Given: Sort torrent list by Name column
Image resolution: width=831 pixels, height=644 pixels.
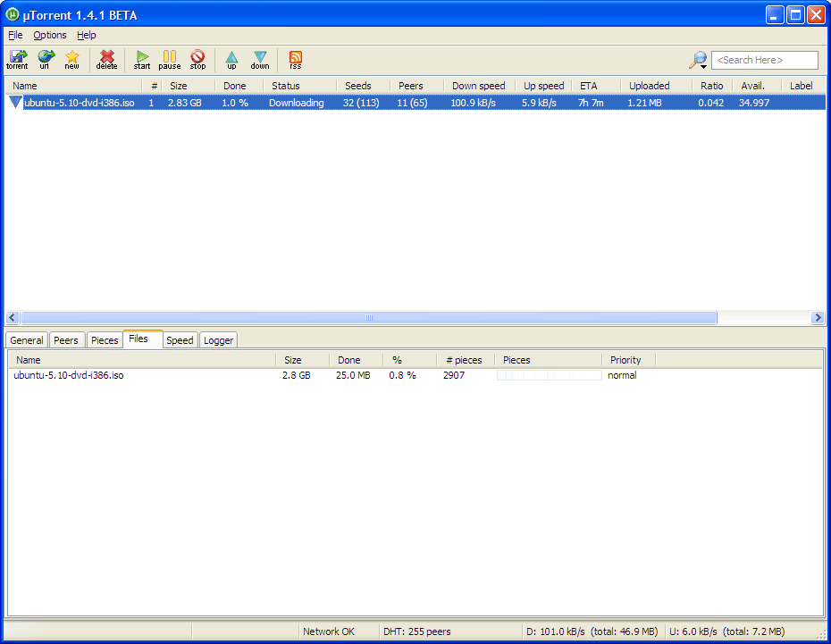Looking at the screenshot, I should click(x=73, y=86).
